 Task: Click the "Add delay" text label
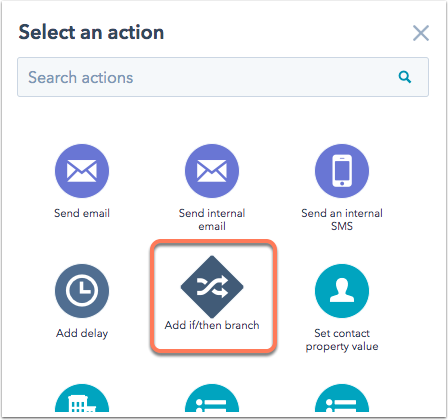tap(82, 333)
